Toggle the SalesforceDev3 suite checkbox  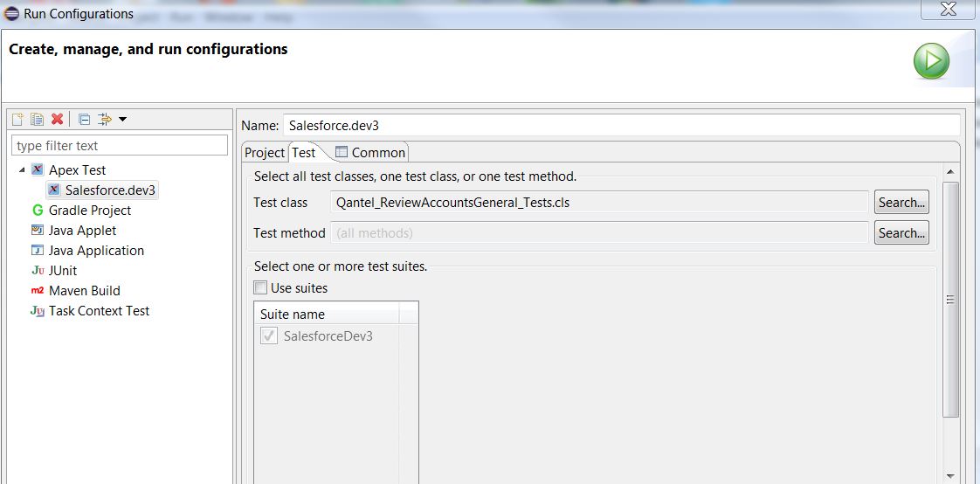click(269, 336)
